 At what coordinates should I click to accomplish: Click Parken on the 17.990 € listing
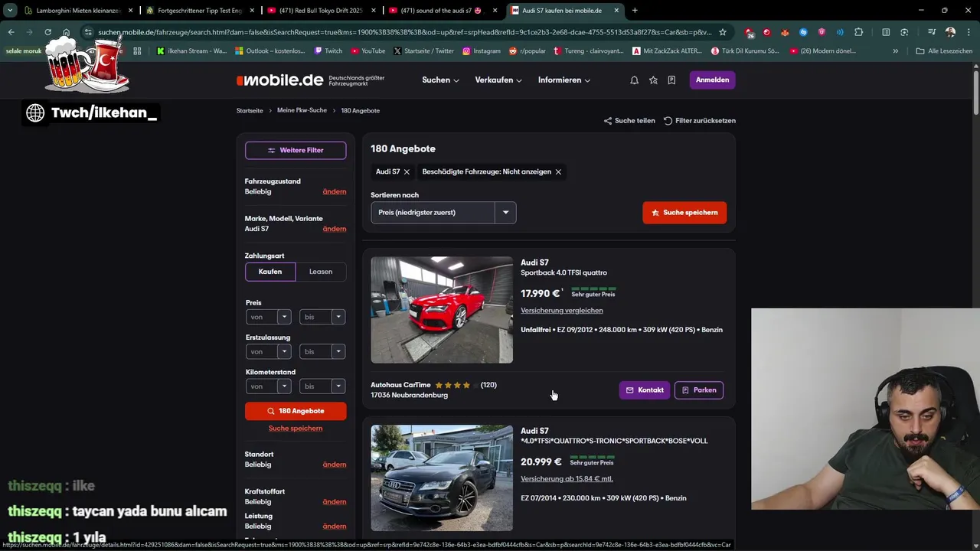(x=699, y=390)
